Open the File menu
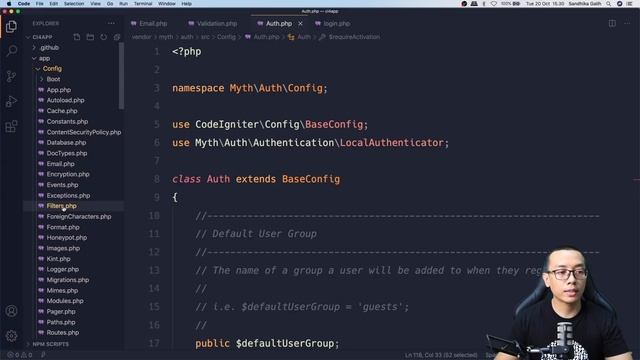Screen dimensions: 640x360 click(40, 4)
